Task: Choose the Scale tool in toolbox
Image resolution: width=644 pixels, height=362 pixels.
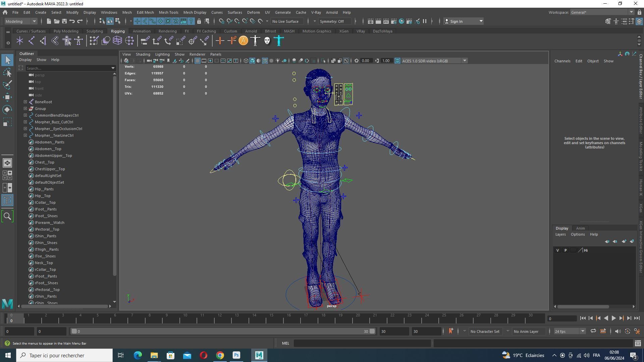Action: [7, 122]
